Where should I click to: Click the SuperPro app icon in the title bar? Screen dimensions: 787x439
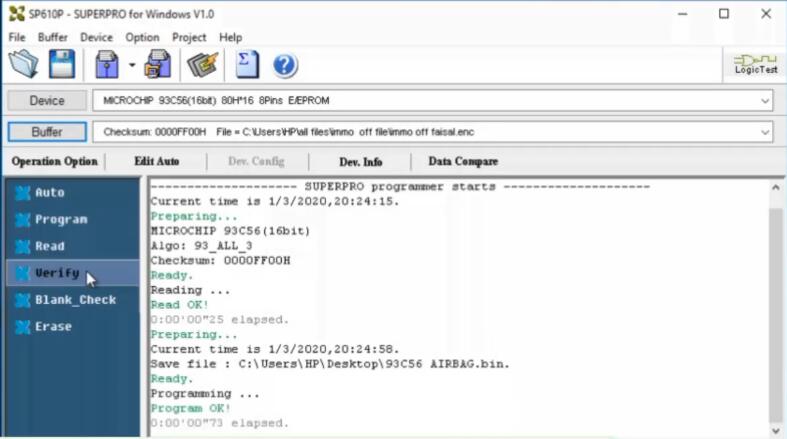click(17, 14)
